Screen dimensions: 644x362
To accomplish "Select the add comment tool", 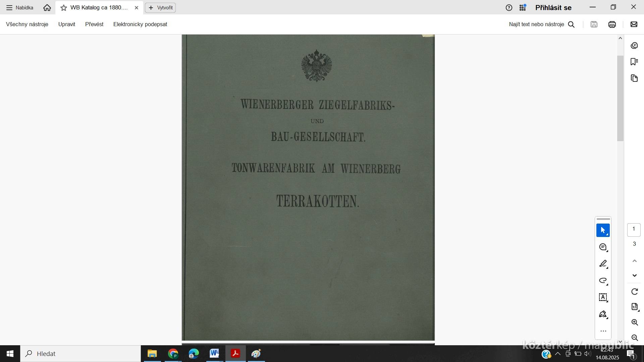I will pos(603,247).
